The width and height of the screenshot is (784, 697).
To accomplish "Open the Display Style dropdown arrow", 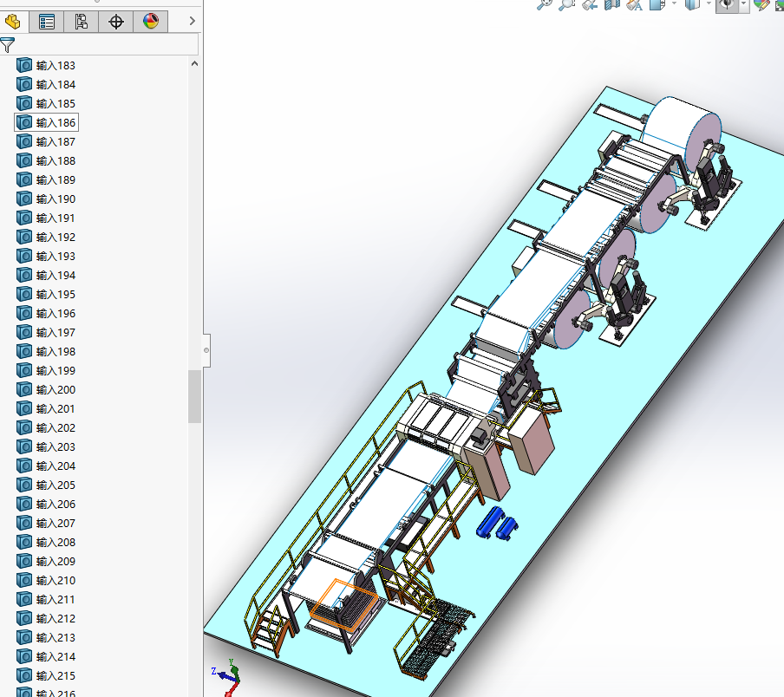I will pyautogui.click(x=709, y=4).
